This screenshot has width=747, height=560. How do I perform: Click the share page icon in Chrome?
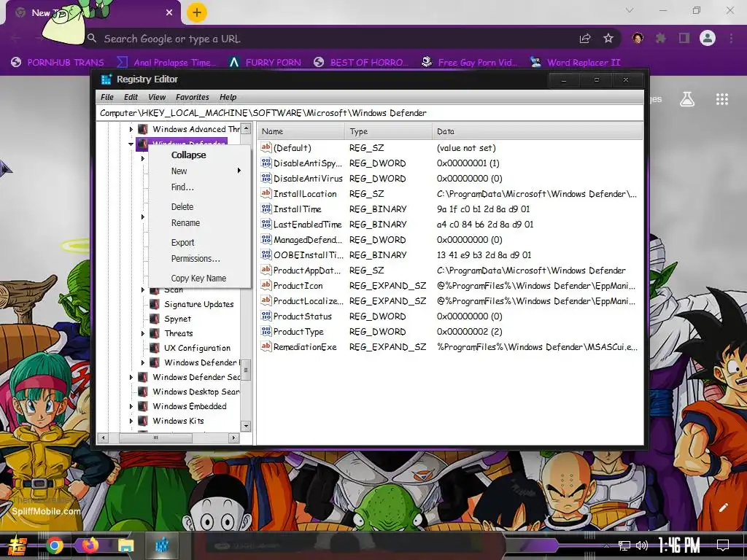click(585, 38)
